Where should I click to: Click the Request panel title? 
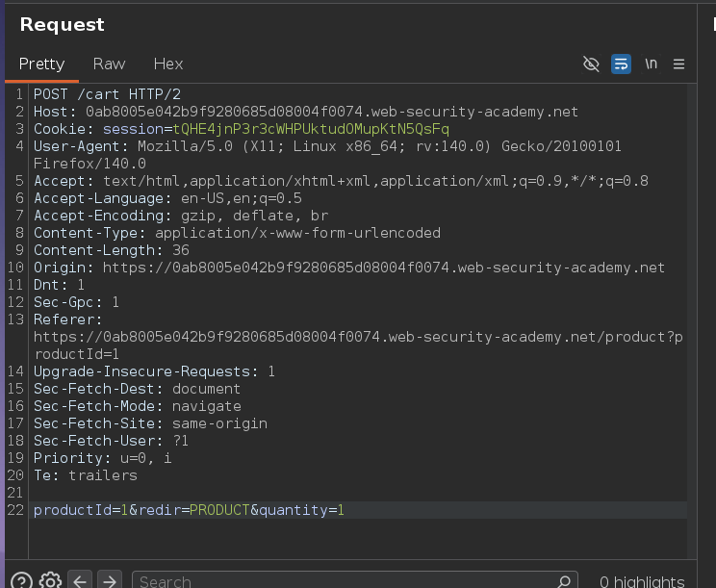coord(63,25)
